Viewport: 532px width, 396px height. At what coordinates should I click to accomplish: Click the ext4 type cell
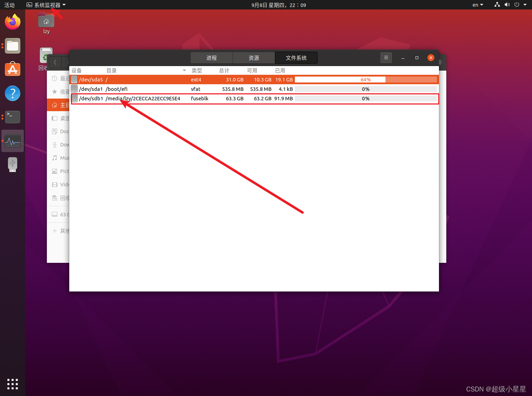click(x=196, y=80)
